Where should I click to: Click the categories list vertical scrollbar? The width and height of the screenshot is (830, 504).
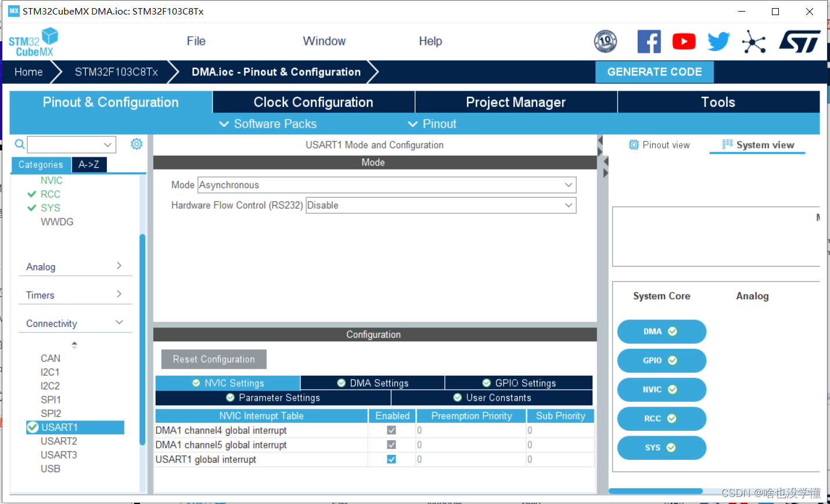(x=142, y=340)
